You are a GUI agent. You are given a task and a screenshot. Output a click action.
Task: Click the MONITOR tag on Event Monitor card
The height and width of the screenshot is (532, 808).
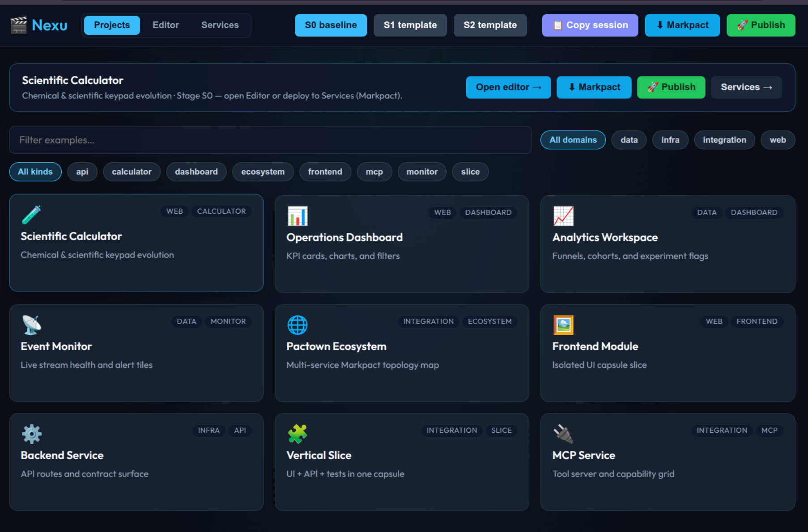(228, 321)
